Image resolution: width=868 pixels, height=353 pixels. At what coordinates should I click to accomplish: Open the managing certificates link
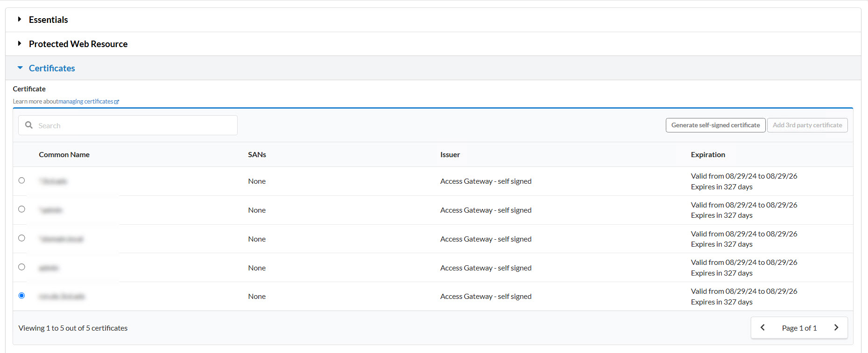(85, 102)
